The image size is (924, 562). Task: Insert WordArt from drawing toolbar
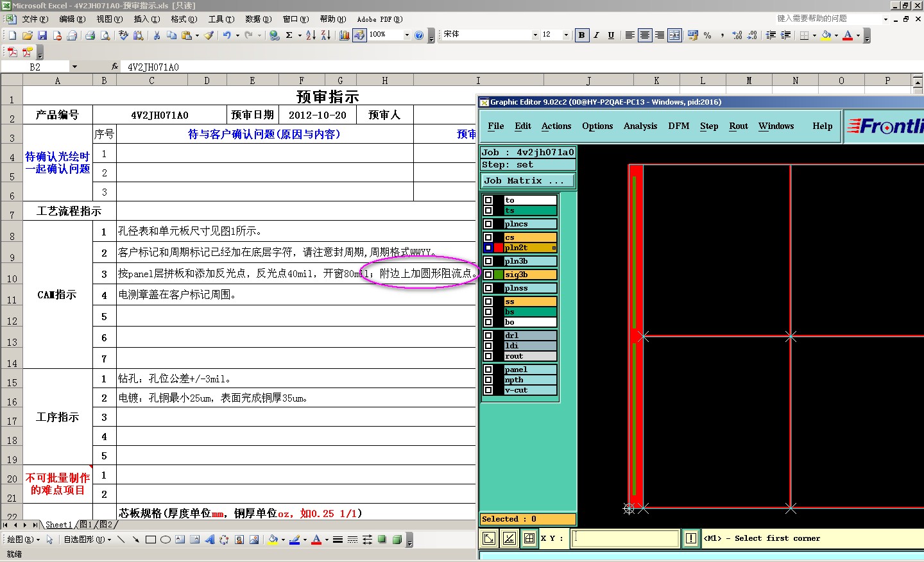click(x=209, y=540)
